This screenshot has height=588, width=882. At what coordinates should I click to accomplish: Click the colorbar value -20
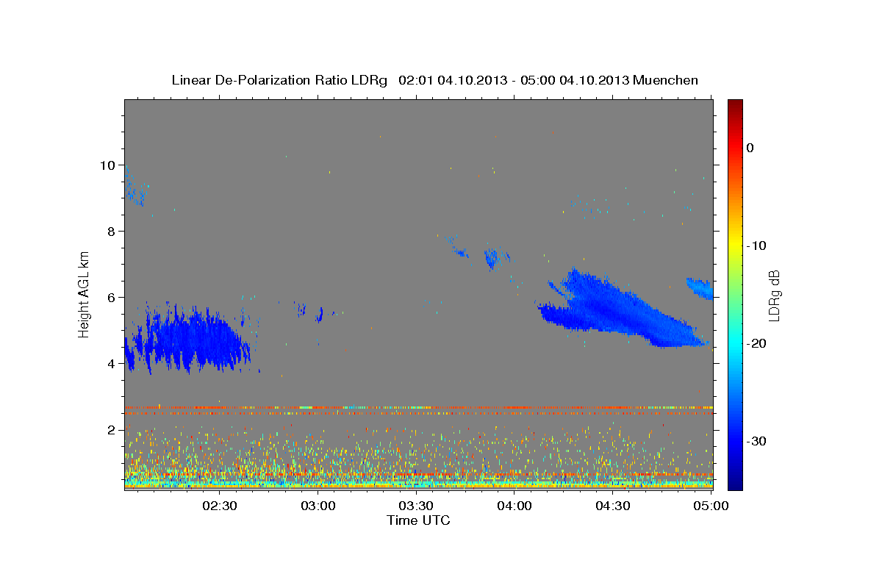coord(756,343)
